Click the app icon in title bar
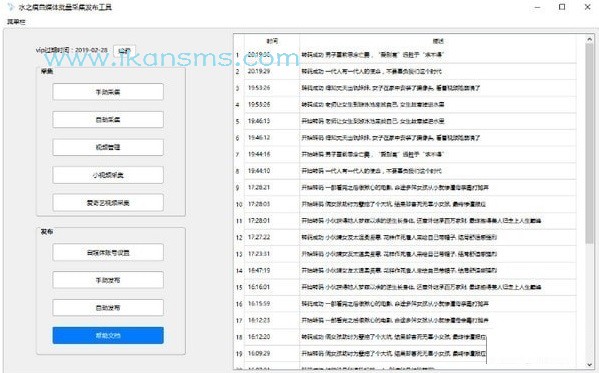Screen dimensions: 599x373 tap(10, 6)
